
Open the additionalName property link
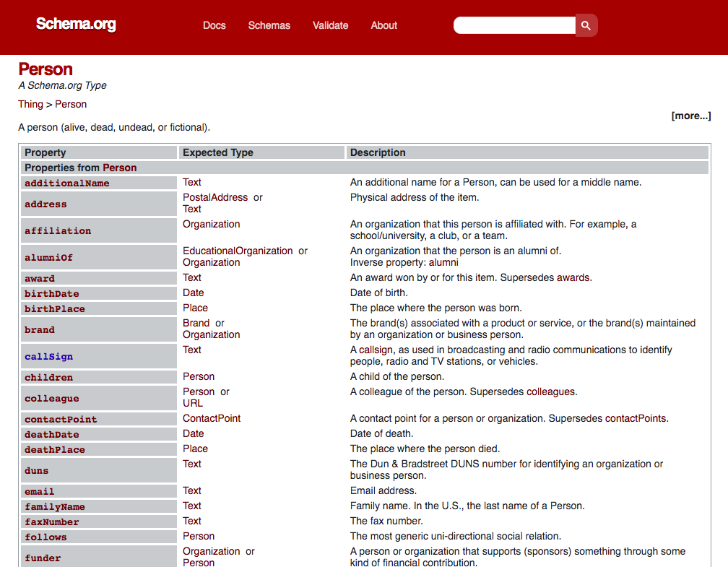(x=67, y=183)
